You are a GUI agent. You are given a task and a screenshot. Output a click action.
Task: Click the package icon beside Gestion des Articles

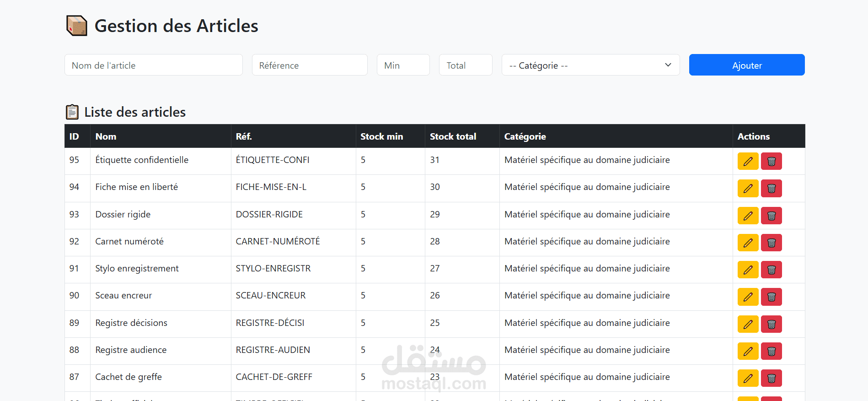pyautogui.click(x=76, y=26)
